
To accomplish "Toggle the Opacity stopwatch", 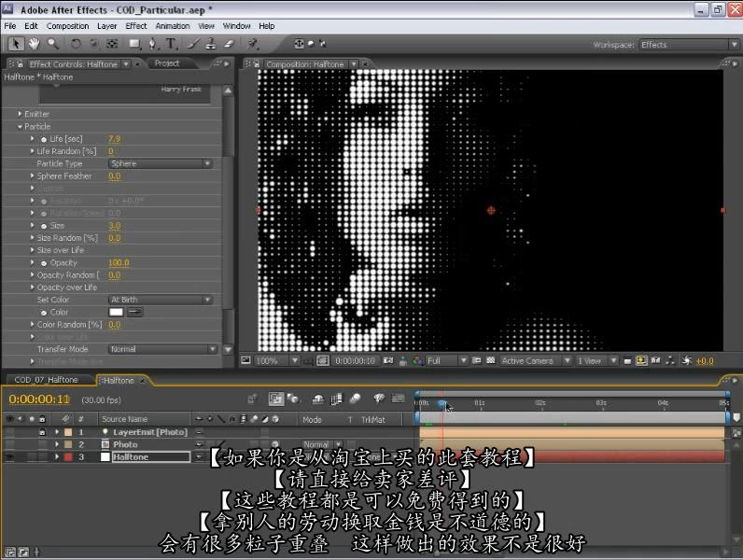I will 44,263.
